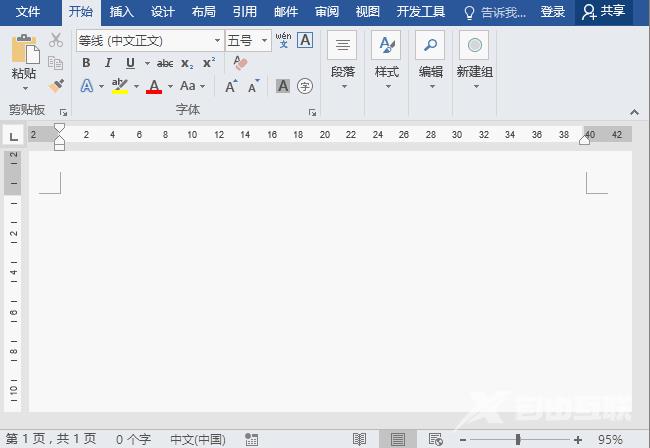
Task: Click the Superscript x² icon
Action: pyautogui.click(x=208, y=63)
